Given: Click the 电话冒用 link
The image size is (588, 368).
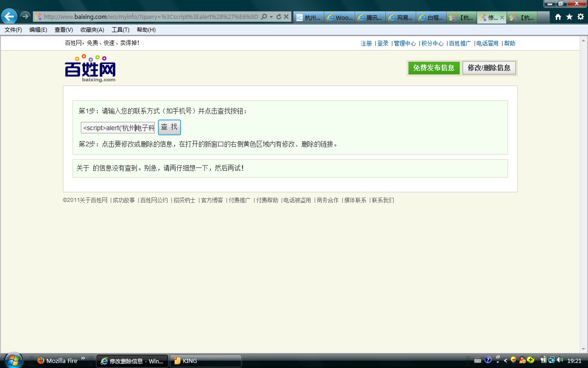Looking at the screenshot, I should (x=487, y=43).
